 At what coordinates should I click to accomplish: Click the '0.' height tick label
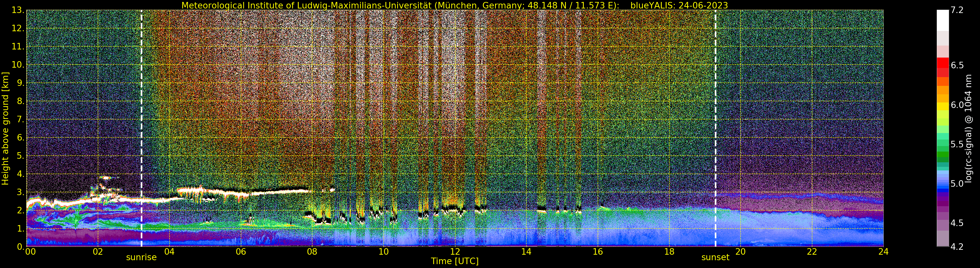(x=21, y=247)
